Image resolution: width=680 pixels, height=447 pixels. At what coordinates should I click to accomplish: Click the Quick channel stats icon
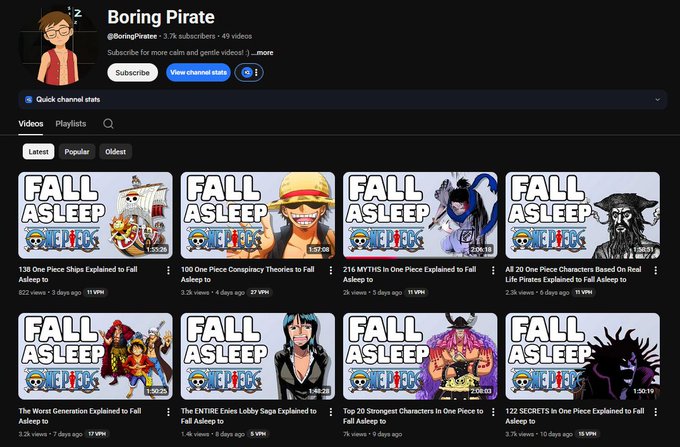pyautogui.click(x=29, y=99)
